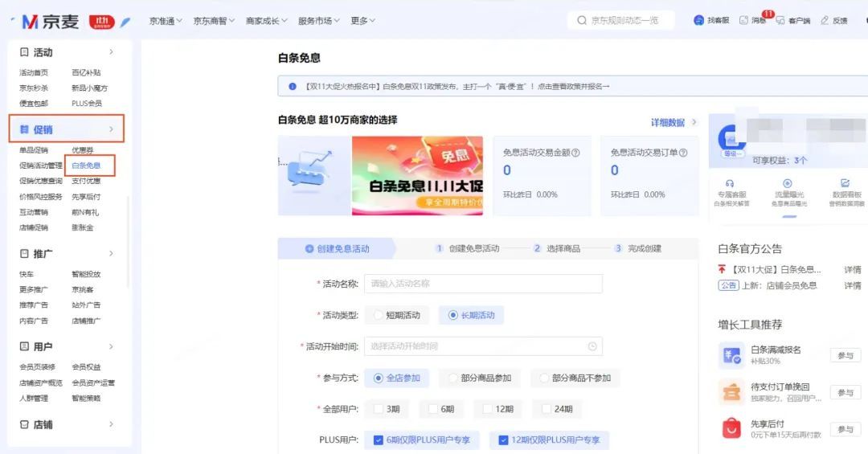Open 京挑客 in the sidebar
Image resolution: width=868 pixels, height=454 pixels.
click(x=83, y=289)
